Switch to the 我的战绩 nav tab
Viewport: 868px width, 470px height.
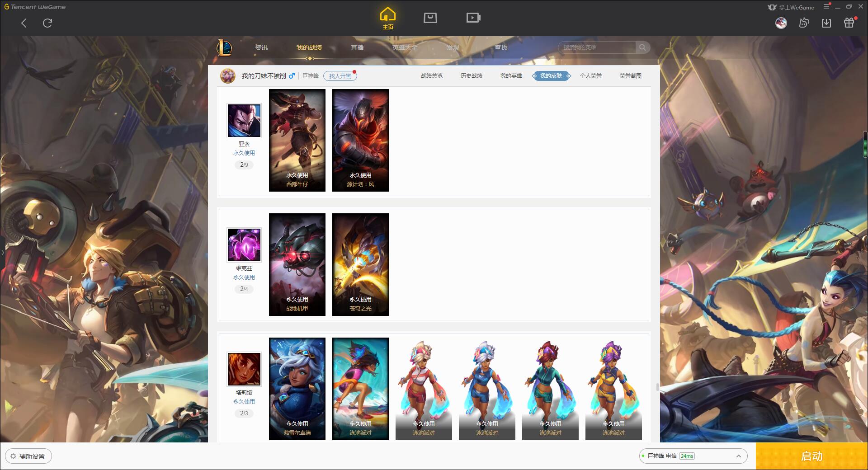coord(309,47)
